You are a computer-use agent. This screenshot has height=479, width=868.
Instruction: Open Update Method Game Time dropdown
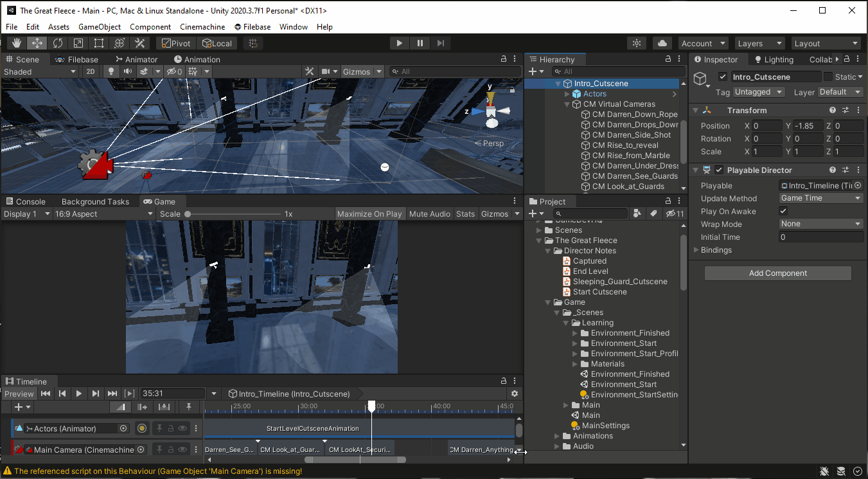820,198
